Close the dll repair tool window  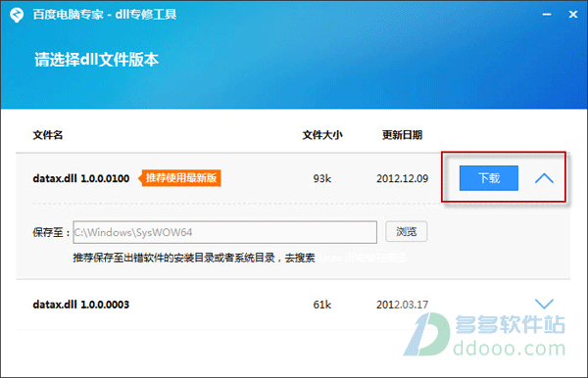click(573, 15)
